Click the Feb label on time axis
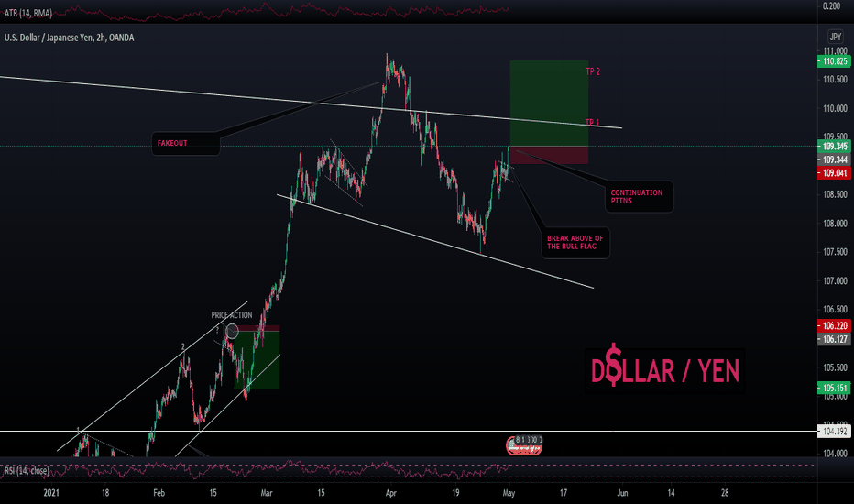This screenshot has height=504, width=854. [x=159, y=493]
